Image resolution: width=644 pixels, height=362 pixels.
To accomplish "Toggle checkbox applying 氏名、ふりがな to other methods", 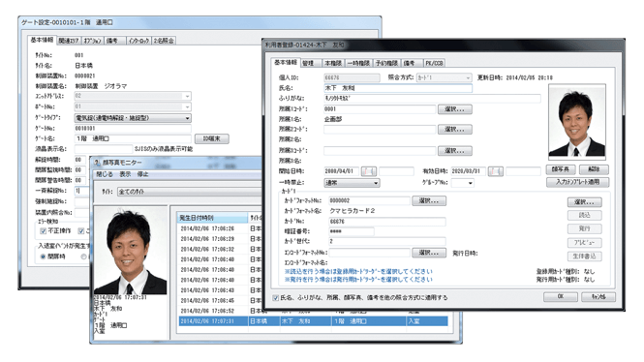I will click(x=276, y=298).
